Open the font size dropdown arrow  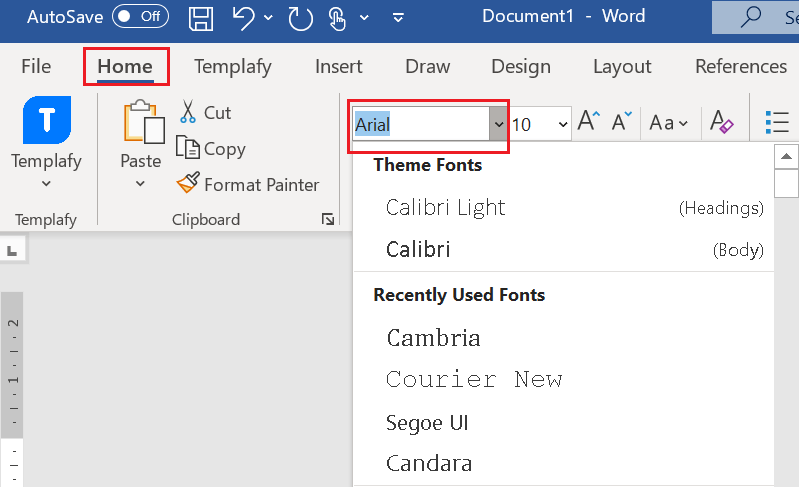pyautogui.click(x=563, y=124)
